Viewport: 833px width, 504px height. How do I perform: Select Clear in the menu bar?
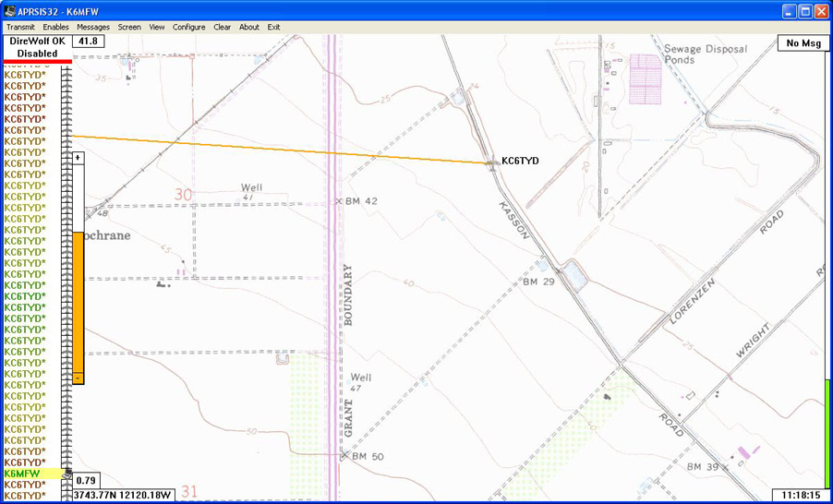tap(223, 27)
